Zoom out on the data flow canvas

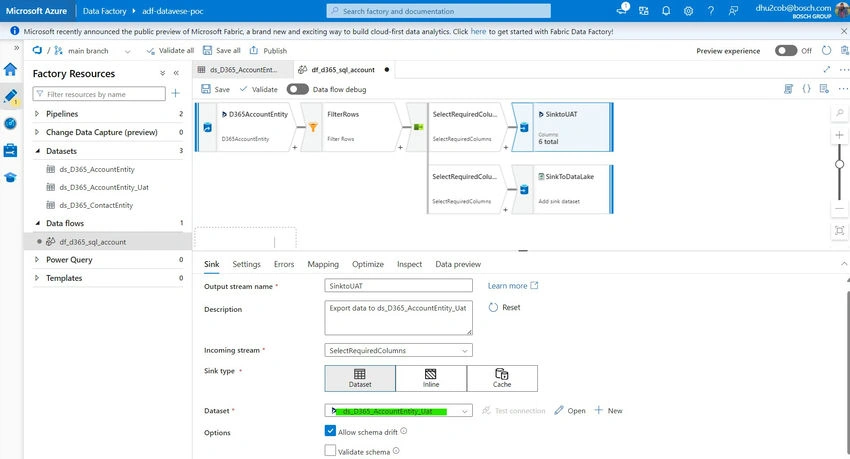(x=839, y=209)
